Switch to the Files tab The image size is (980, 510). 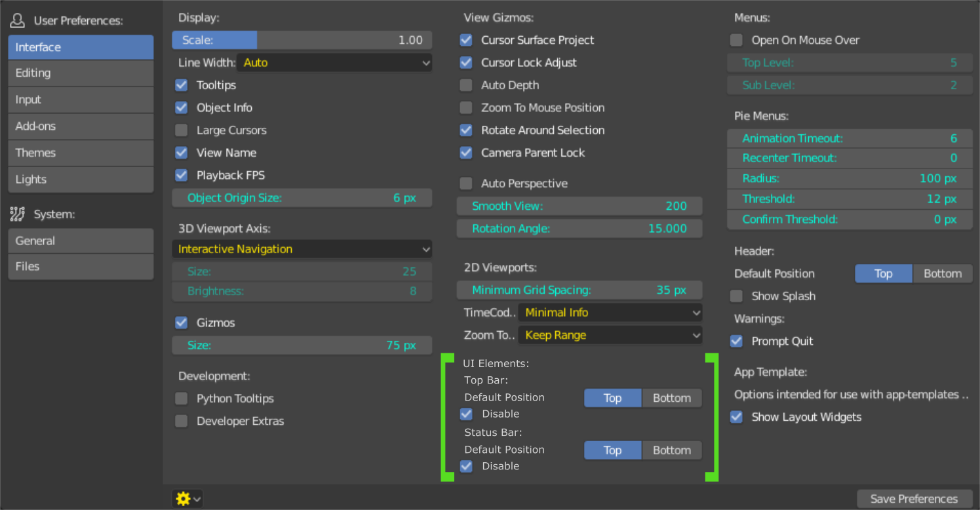81,266
